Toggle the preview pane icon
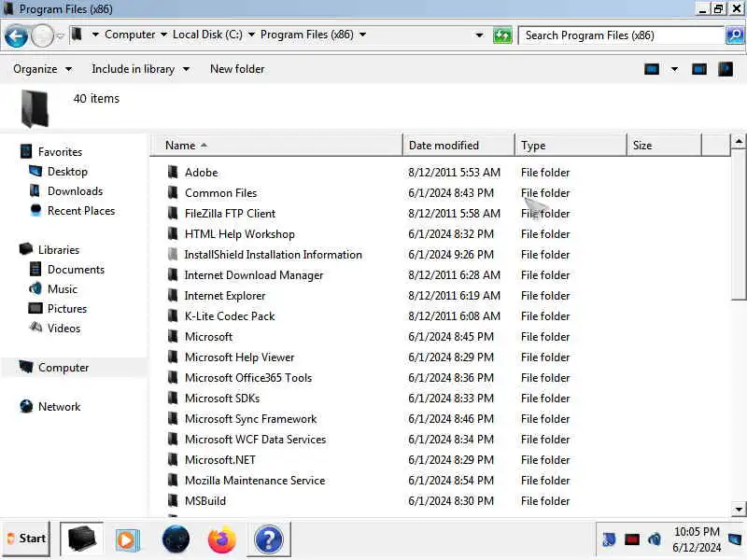The width and height of the screenshot is (747, 560). [698, 69]
